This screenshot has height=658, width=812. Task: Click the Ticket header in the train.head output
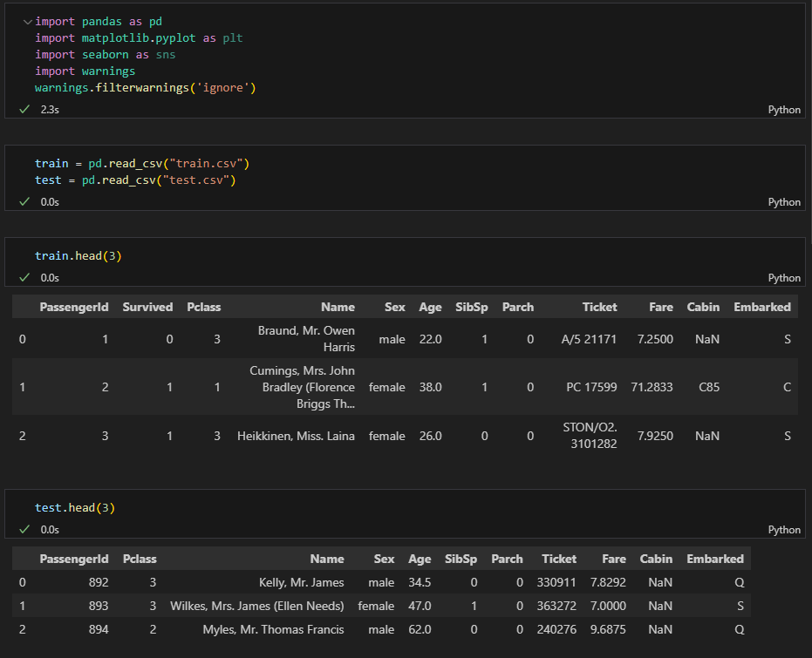(x=599, y=307)
